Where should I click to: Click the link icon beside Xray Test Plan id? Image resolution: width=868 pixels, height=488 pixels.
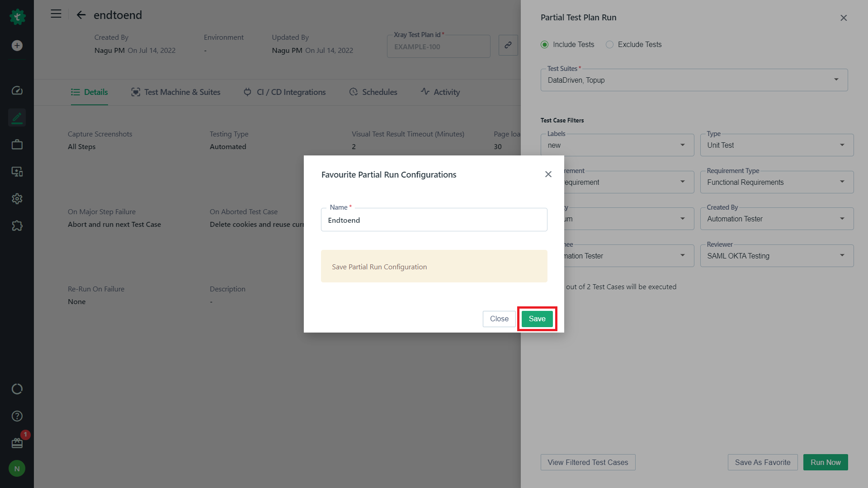[508, 45]
